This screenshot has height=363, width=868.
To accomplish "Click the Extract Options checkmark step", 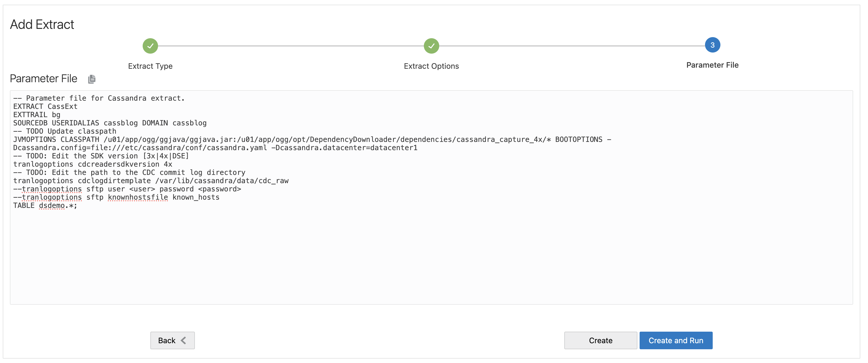I will (x=431, y=46).
